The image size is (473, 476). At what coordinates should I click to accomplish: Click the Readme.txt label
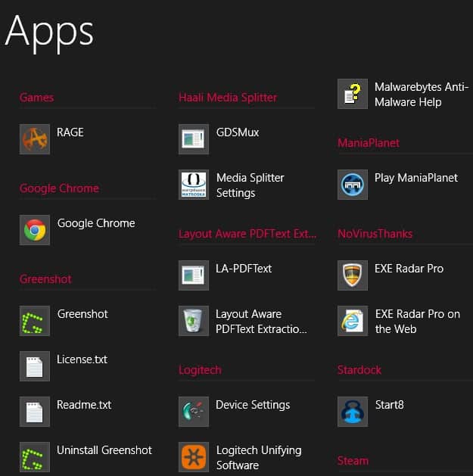pos(84,405)
